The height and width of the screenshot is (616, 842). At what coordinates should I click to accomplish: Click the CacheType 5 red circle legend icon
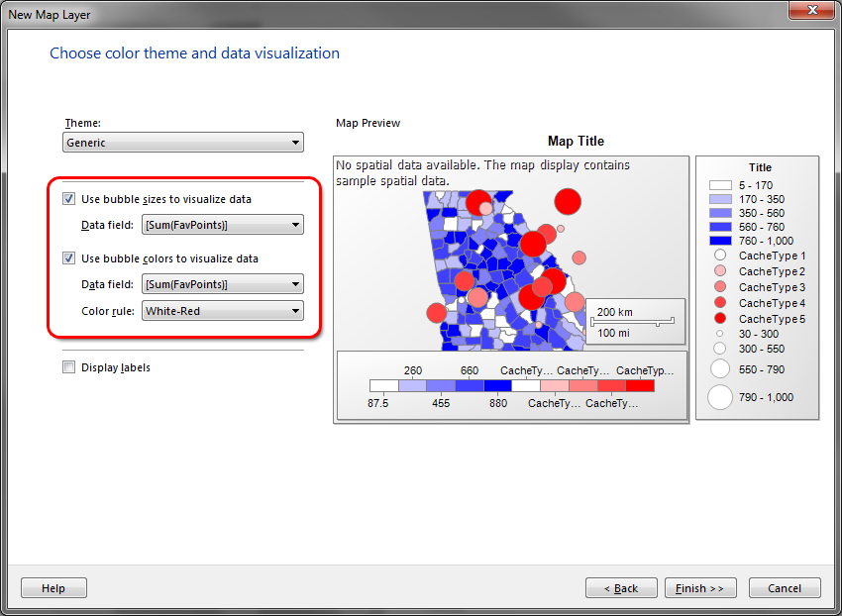[719, 319]
